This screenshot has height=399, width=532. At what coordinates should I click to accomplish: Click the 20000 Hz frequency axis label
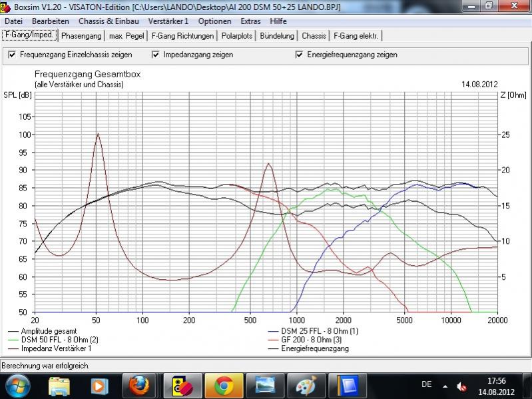(497, 320)
